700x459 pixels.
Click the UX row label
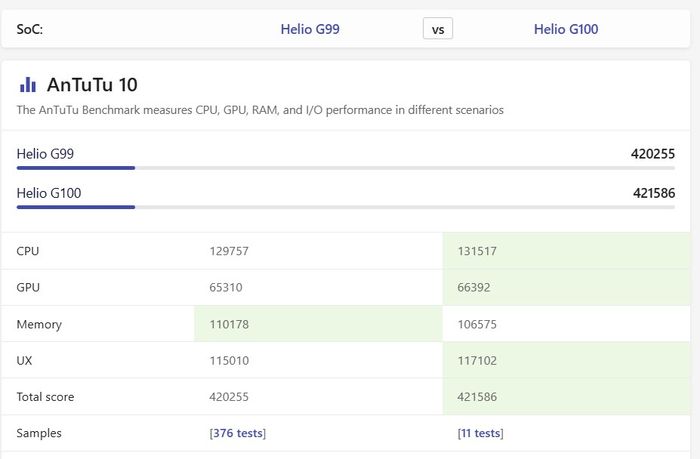(x=24, y=360)
